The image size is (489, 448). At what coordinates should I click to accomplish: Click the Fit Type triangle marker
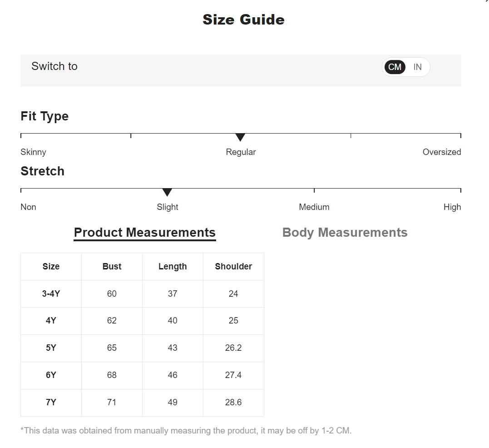tap(240, 137)
